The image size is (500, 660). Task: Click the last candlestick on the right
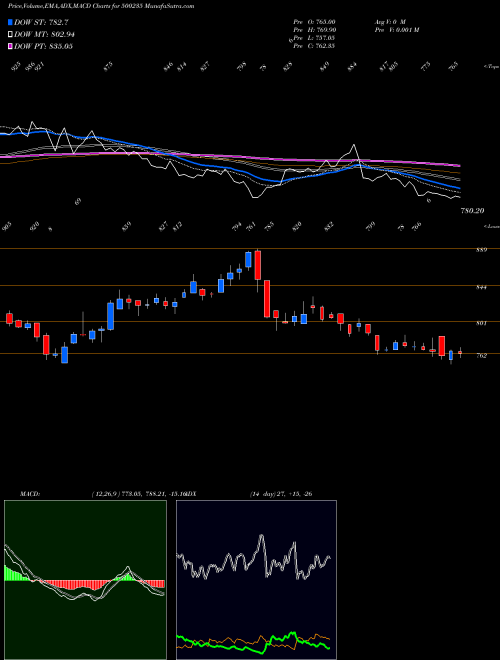(460, 353)
